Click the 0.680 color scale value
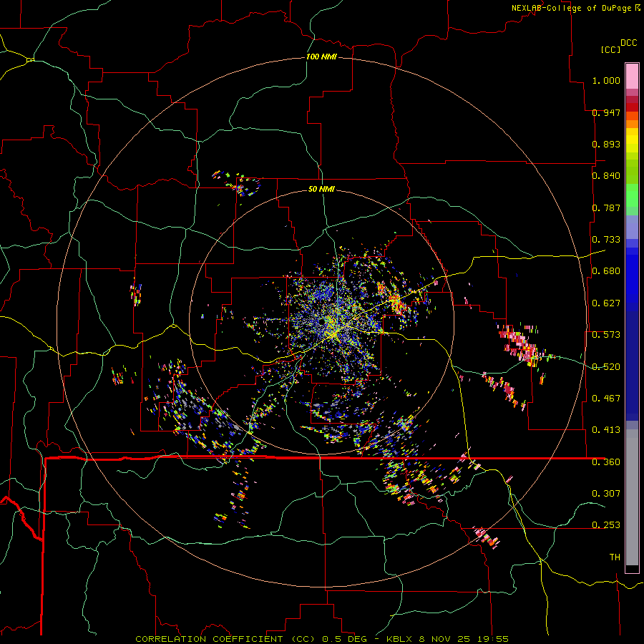This screenshot has height=644, width=644. [606, 271]
